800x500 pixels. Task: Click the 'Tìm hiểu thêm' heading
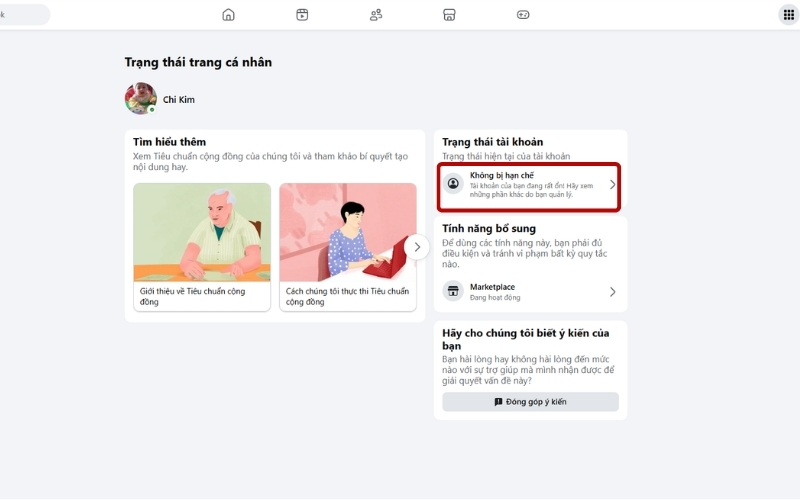pyautogui.click(x=169, y=142)
